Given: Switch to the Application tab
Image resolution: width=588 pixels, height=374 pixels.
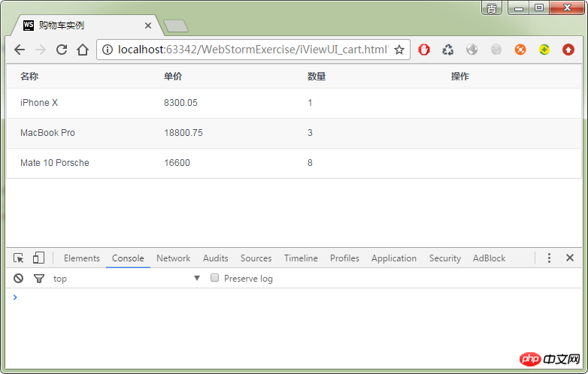Looking at the screenshot, I should [394, 258].
